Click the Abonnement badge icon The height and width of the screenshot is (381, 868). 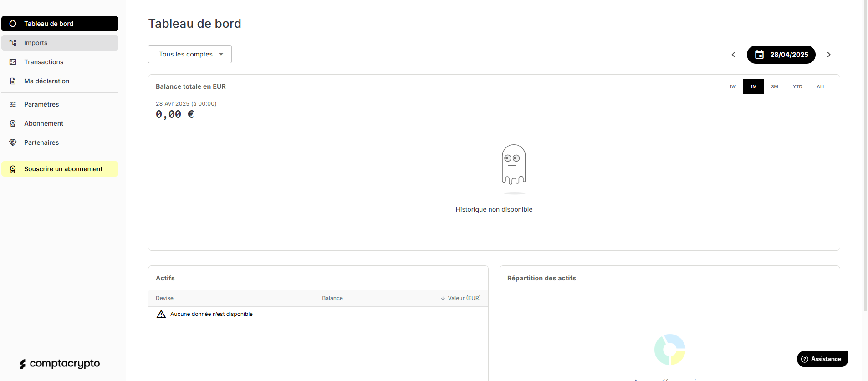point(13,123)
